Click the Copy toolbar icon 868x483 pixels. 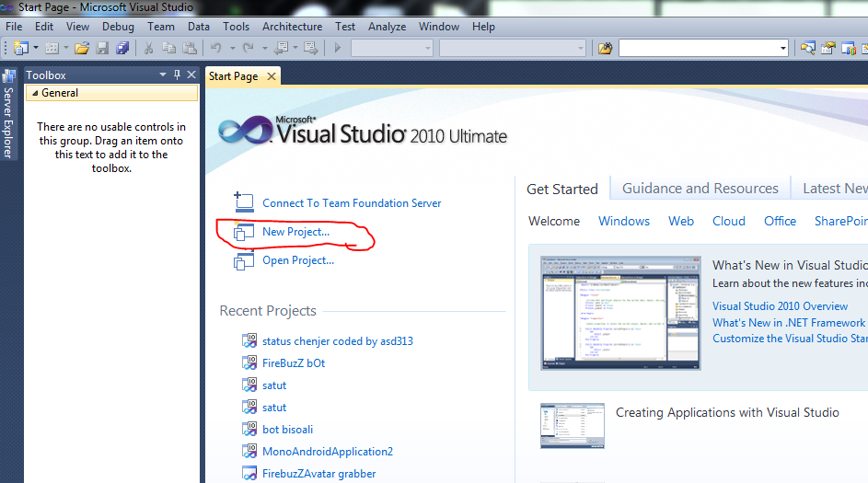[x=168, y=48]
